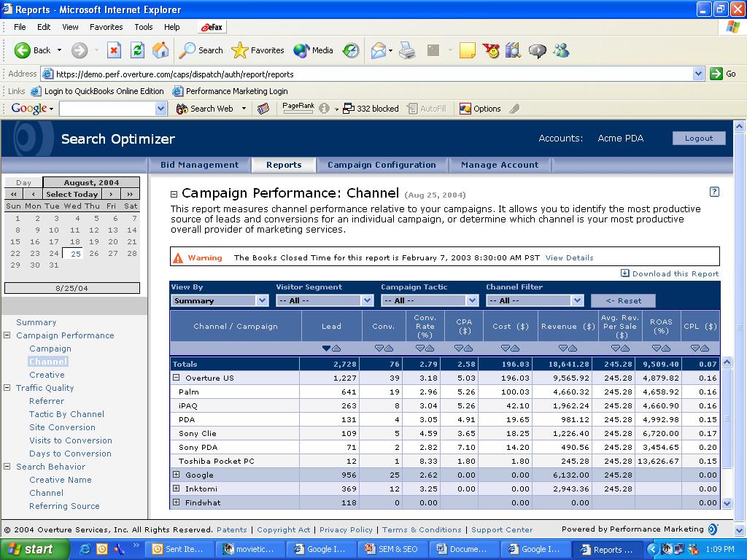
Task: Stop page loading with red X icon
Action: 114,50
